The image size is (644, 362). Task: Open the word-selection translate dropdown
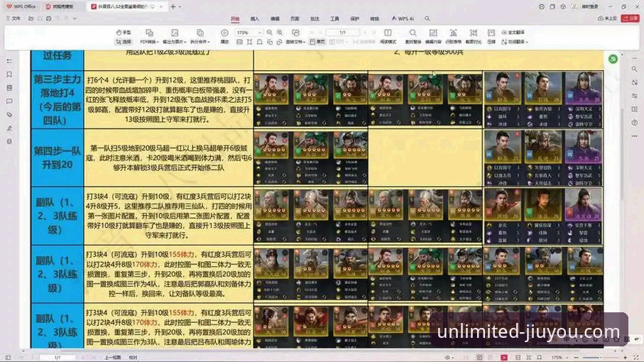(x=515, y=42)
